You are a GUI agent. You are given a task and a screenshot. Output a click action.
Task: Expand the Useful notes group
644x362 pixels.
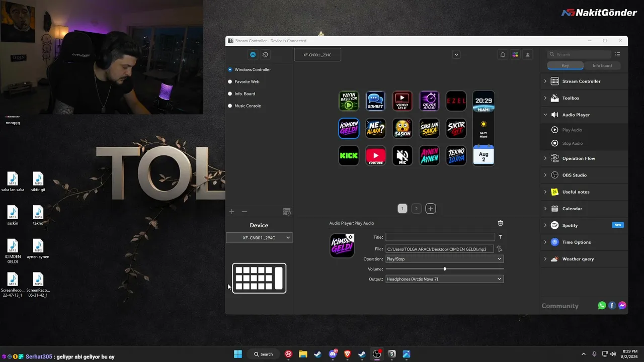545,192
